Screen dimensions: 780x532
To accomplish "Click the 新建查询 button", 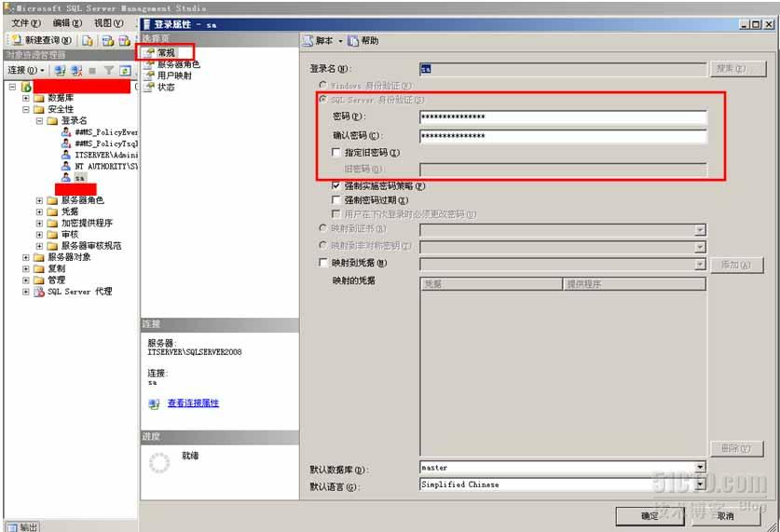I will point(42,40).
